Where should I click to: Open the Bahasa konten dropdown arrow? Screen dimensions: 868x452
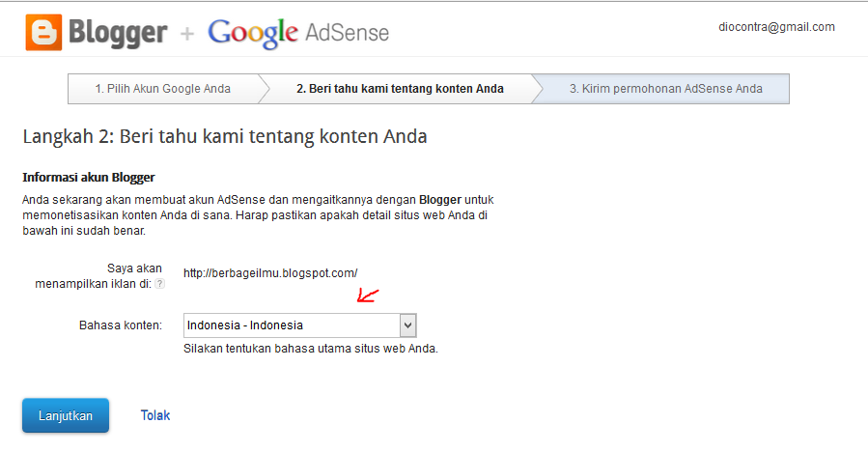[x=408, y=325]
